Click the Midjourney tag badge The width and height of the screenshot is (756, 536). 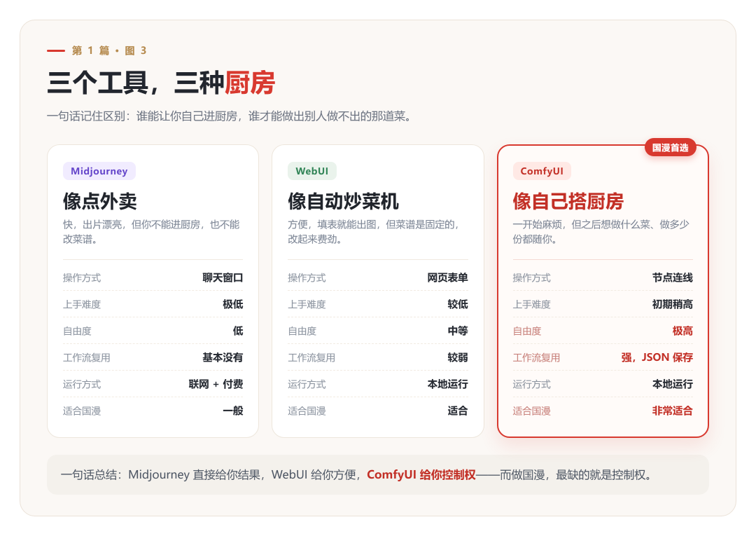pyautogui.click(x=99, y=171)
